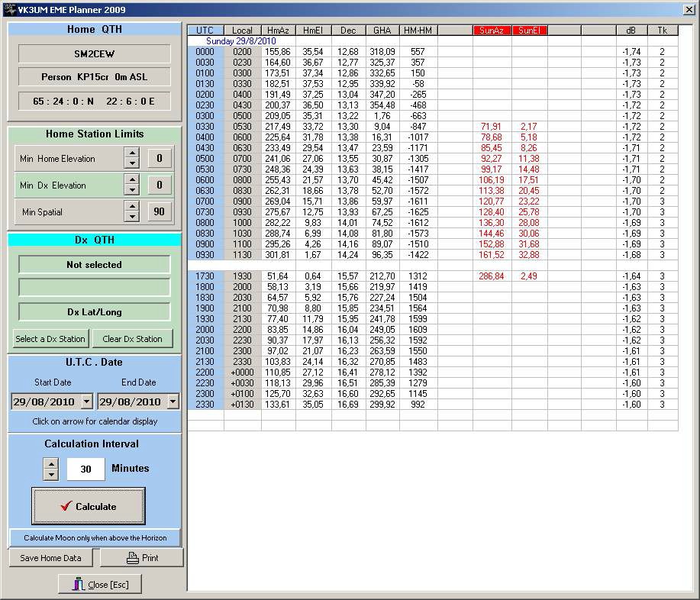Click the Clear Dx Station button
The height and width of the screenshot is (600, 700).
[132, 339]
